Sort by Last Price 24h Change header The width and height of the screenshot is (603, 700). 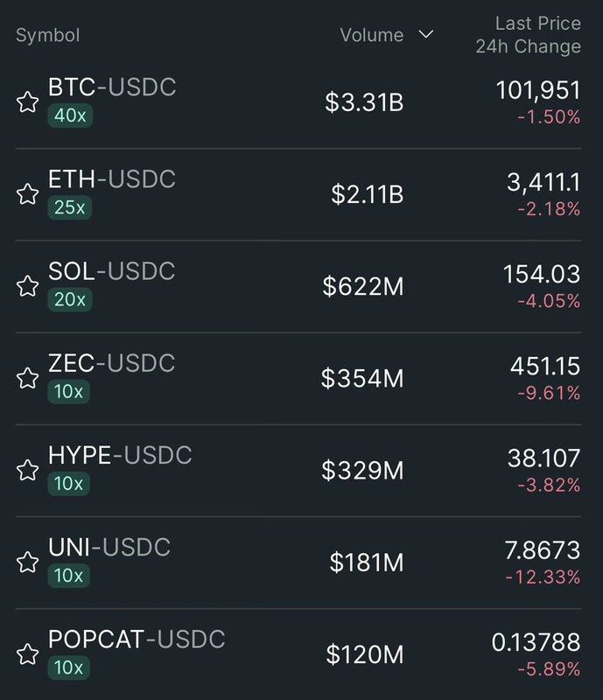pos(529,35)
